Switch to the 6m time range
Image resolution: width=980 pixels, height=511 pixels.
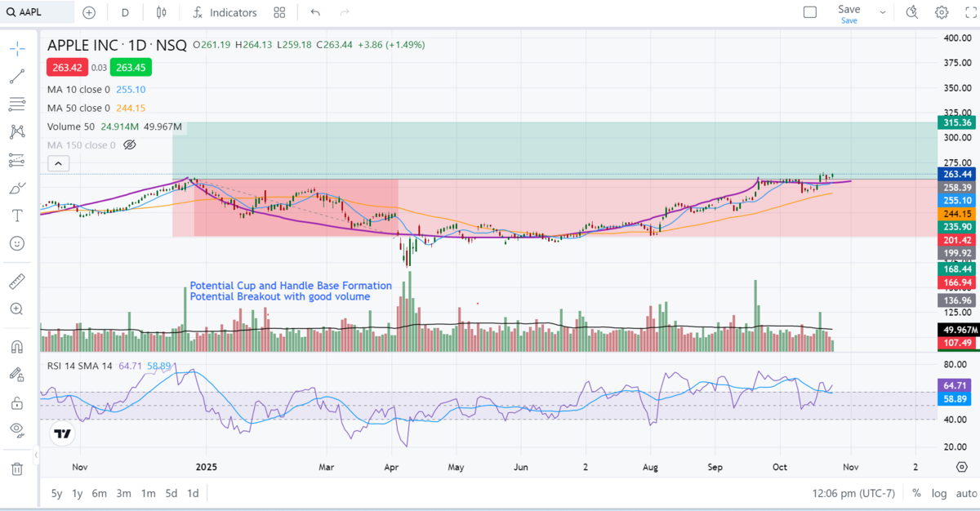pos(99,493)
